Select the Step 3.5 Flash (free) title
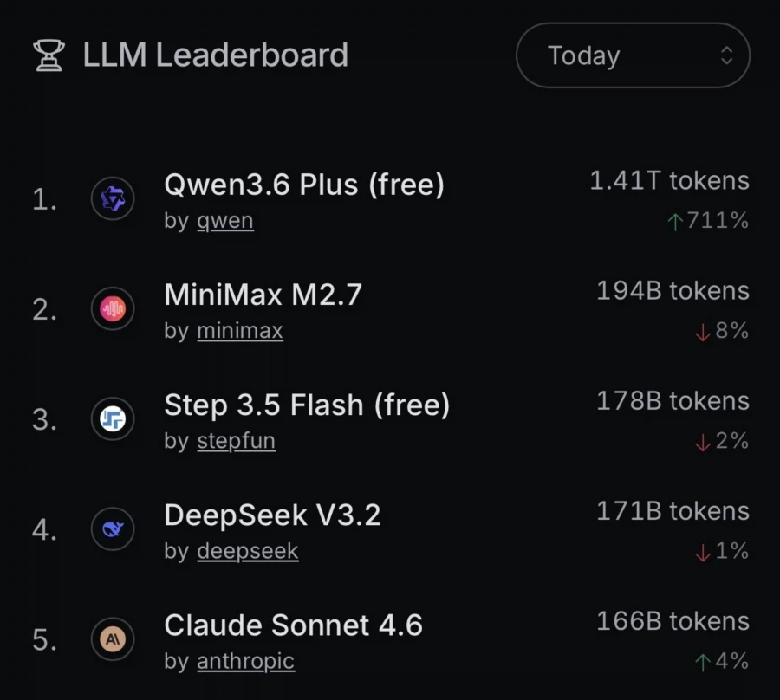The image size is (780, 700). [x=307, y=405]
